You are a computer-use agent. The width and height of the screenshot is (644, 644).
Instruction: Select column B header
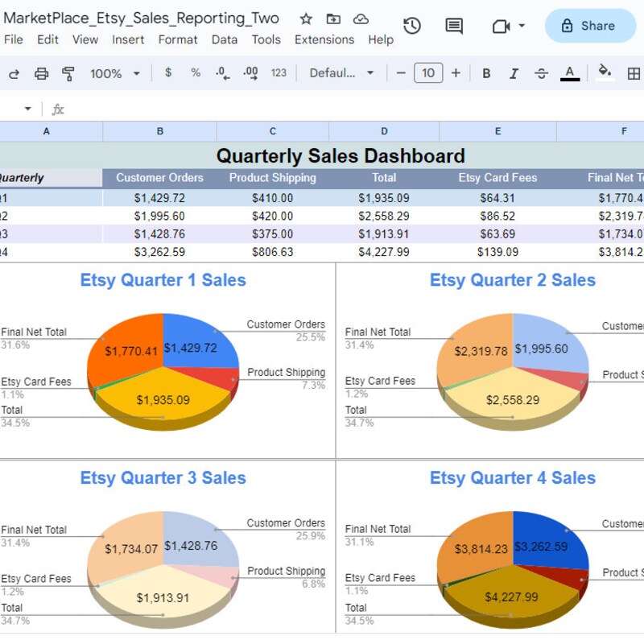coord(159,131)
